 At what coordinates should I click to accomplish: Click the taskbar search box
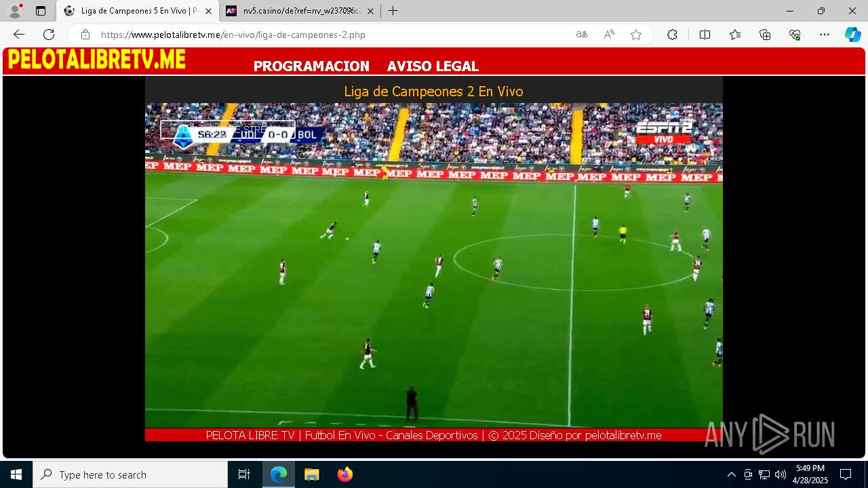130,474
